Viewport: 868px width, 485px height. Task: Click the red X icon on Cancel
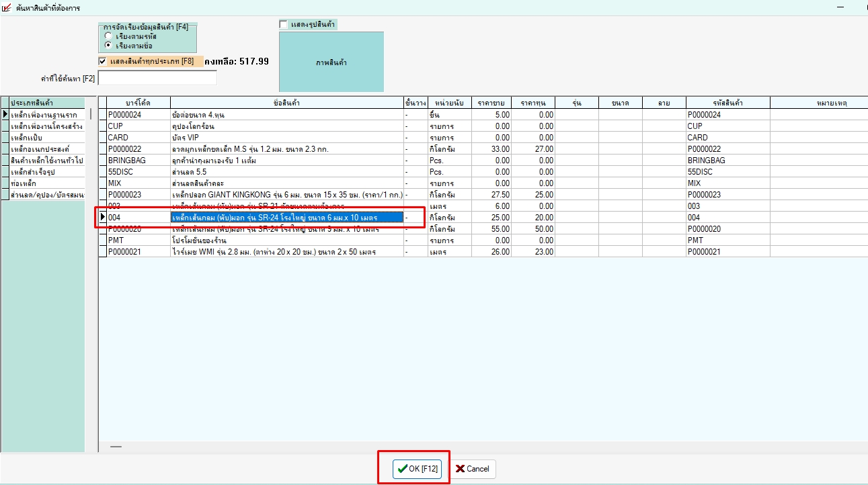(460, 469)
